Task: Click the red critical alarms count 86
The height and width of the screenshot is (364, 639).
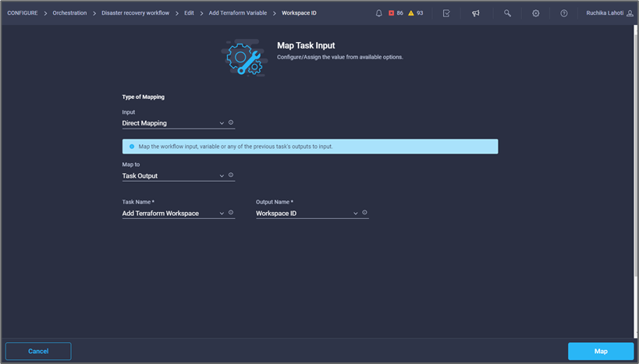Action: pyautogui.click(x=396, y=13)
